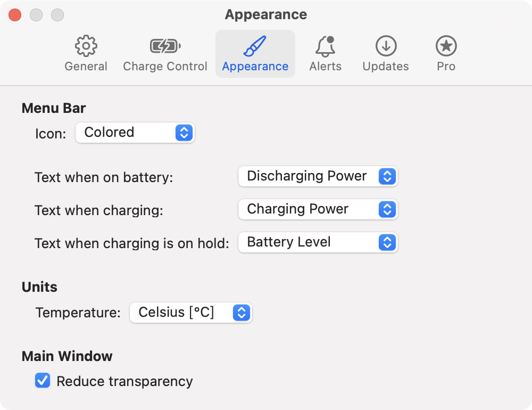Open the Alerts bell icon

pyautogui.click(x=325, y=46)
